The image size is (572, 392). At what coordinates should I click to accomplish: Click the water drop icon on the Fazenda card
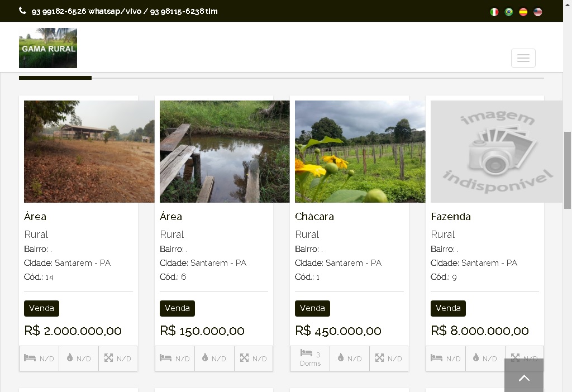476,357
